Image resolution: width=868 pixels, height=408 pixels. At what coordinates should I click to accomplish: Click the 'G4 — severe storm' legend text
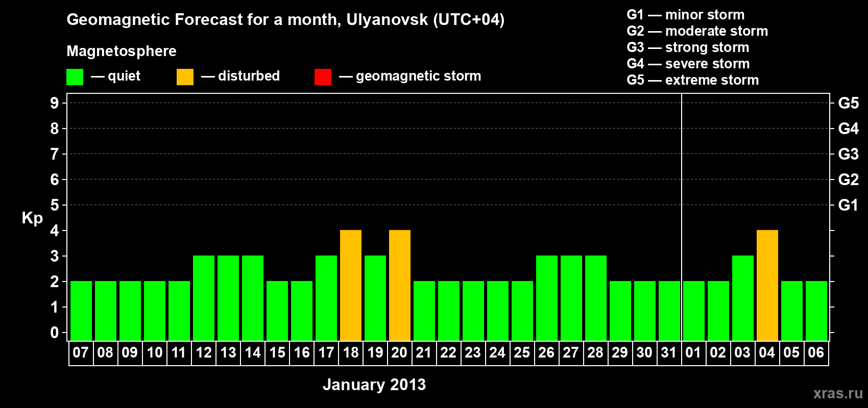pyautogui.click(x=688, y=64)
